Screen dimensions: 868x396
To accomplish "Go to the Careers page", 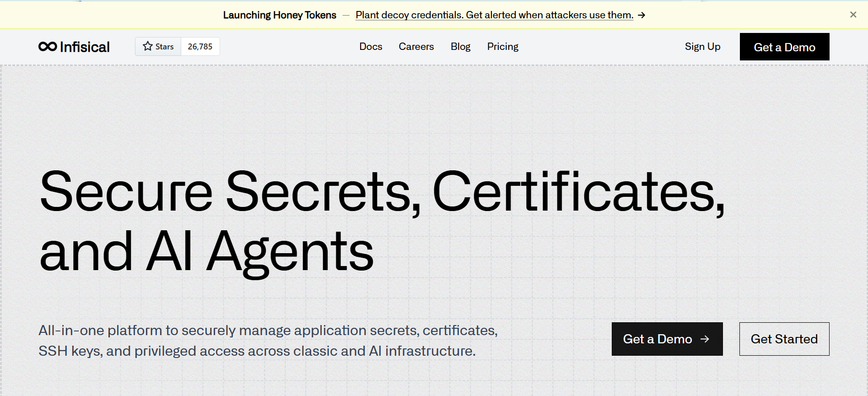I will pyautogui.click(x=416, y=47).
